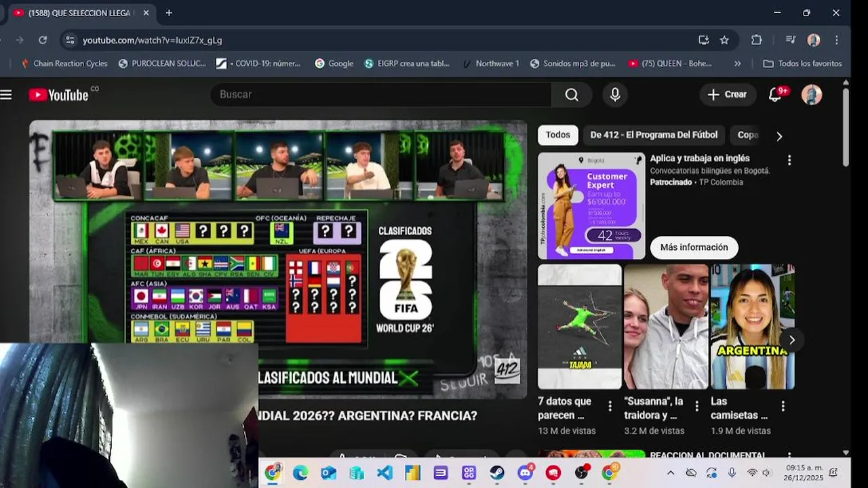
Task: Open 'EIGRP crea una tabl...' bookmark
Action: 407,64
